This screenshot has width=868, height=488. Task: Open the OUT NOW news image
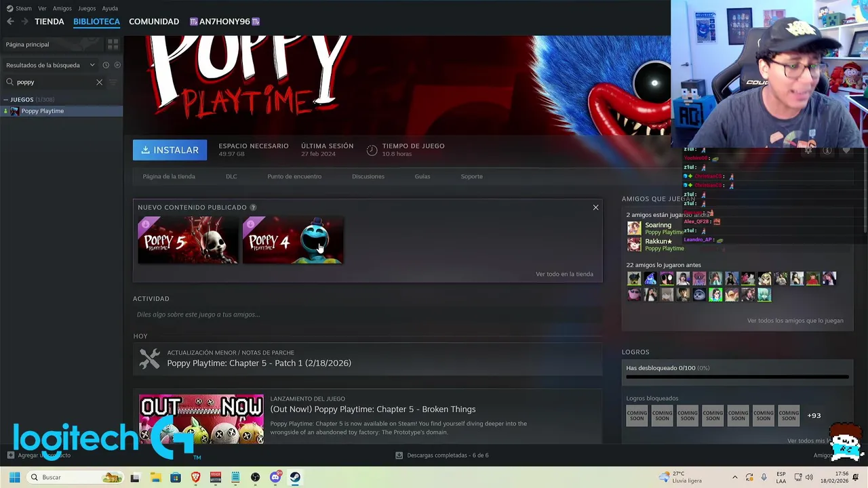pyautogui.click(x=201, y=419)
